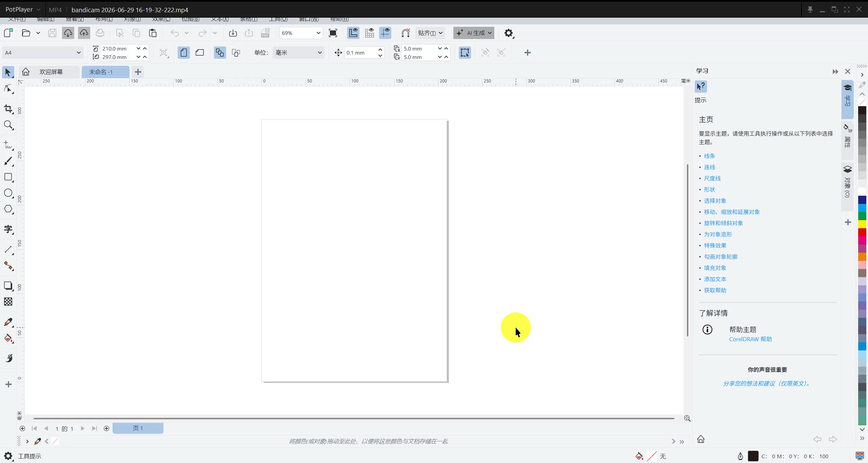Click the horizontal canvas scrollbar

point(354,418)
